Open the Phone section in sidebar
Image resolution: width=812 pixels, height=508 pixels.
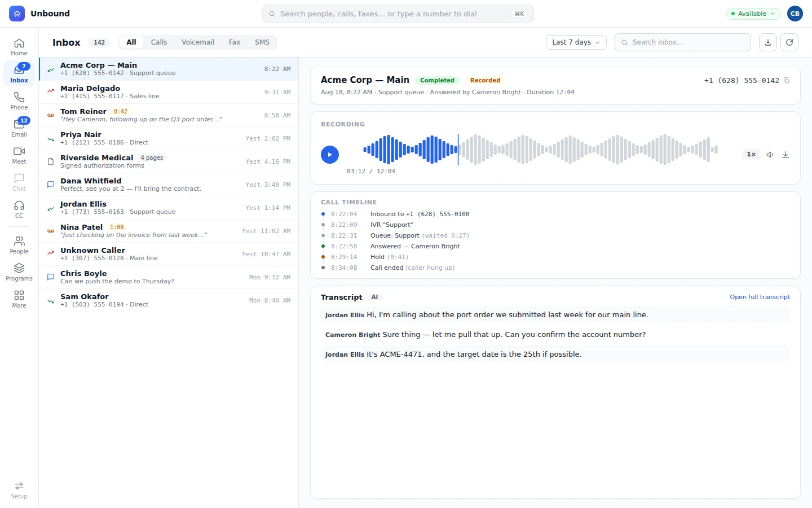click(19, 101)
